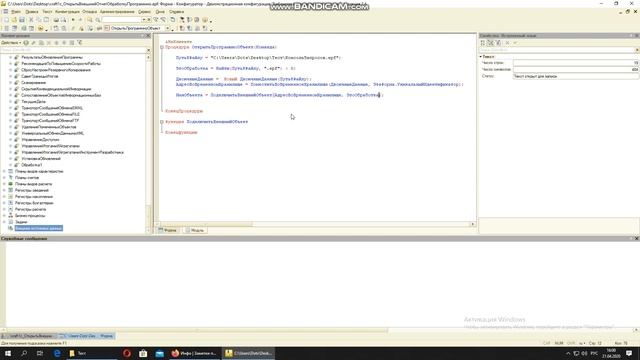This screenshot has width=640, height=360.
Task: Expand Регистры накопления node
Action: tap(4, 197)
